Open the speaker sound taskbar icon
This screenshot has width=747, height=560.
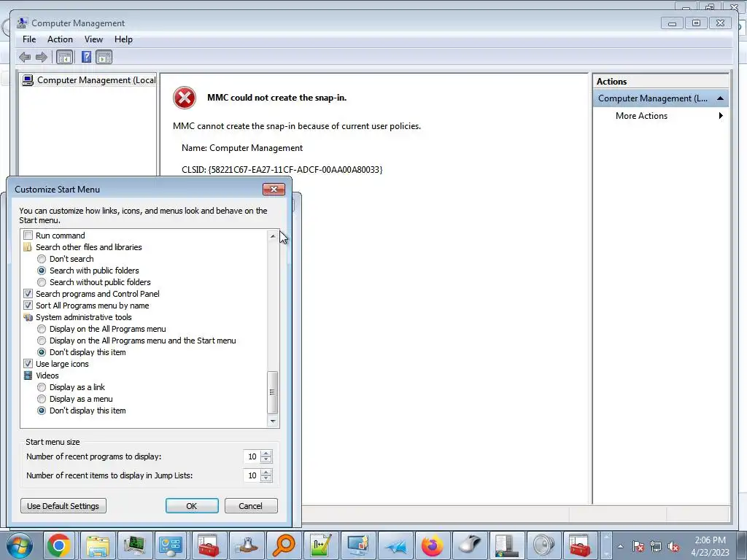click(x=543, y=545)
